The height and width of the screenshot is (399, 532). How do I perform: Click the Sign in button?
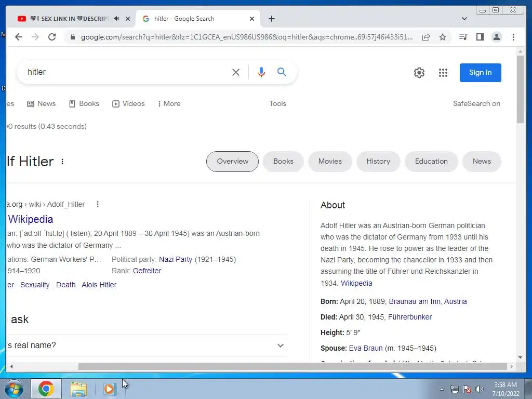480,73
